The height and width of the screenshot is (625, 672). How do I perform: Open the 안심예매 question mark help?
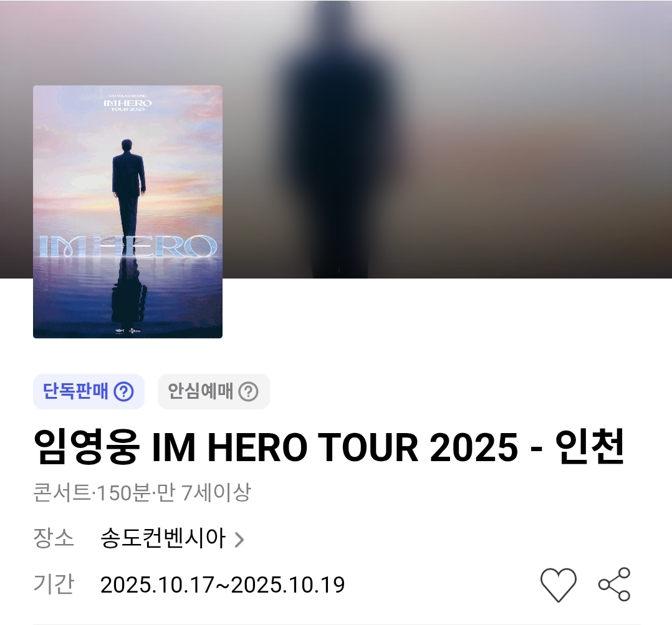(248, 391)
